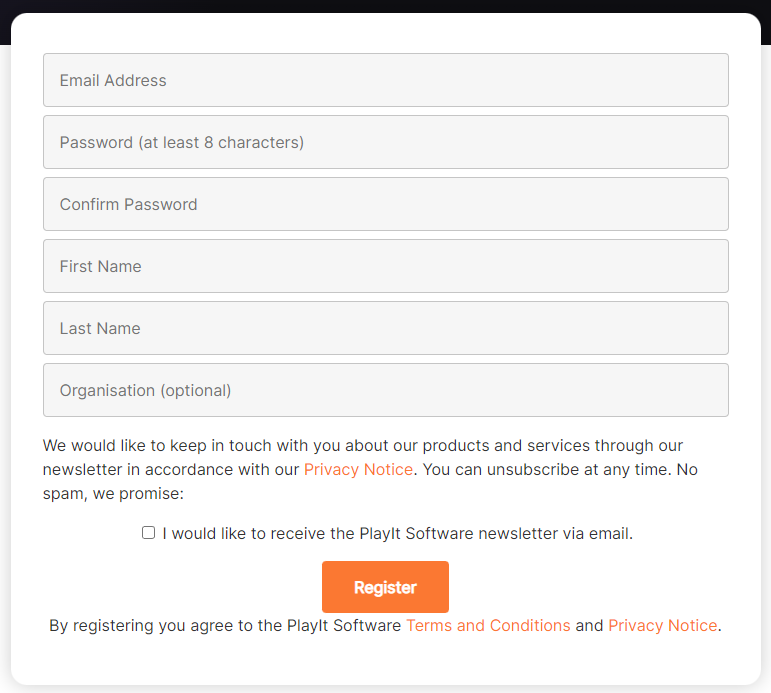Tick the PlayIt Software newsletter checkbox
The image size is (771, 693).
(149, 533)
